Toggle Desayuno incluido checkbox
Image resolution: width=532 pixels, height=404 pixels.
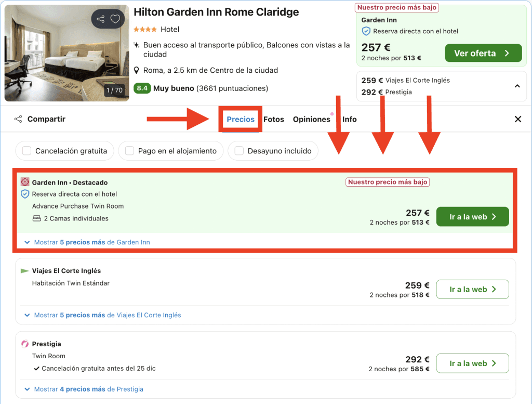(x=239, y=151)
